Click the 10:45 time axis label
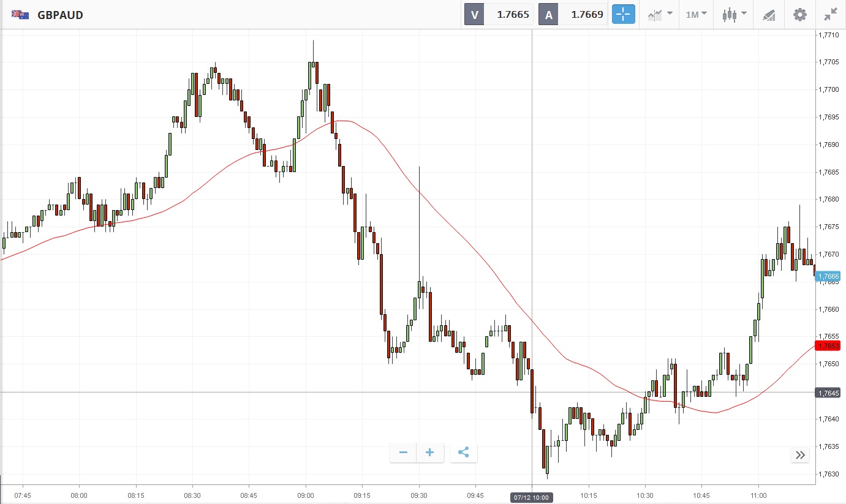The height and width of the screenshot is (504, 846). (x=702, y=496)
